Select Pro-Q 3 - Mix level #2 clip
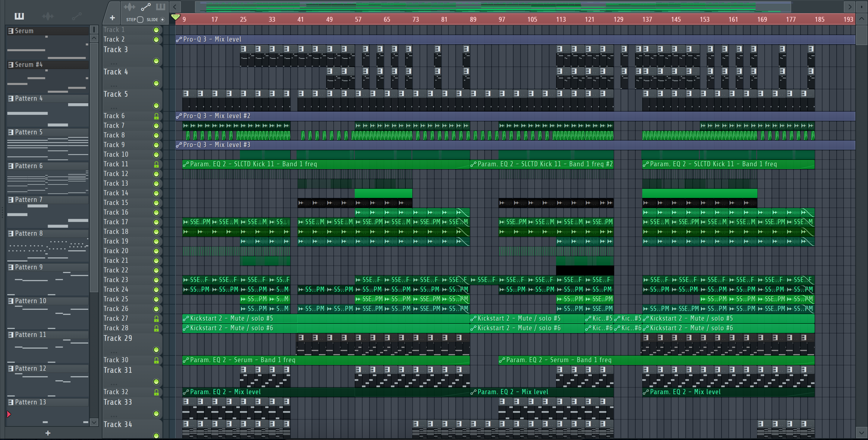Screen dimensions: 868x440 [515, 116]
